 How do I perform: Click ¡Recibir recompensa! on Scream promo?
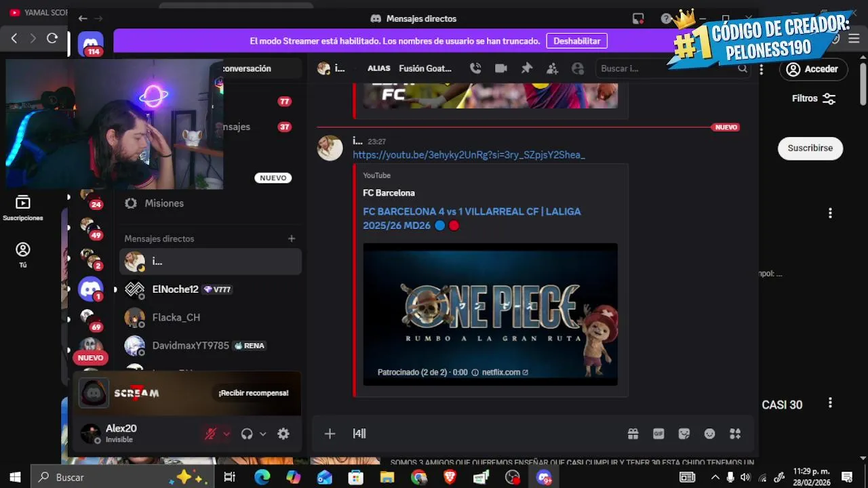pos(254,393)
